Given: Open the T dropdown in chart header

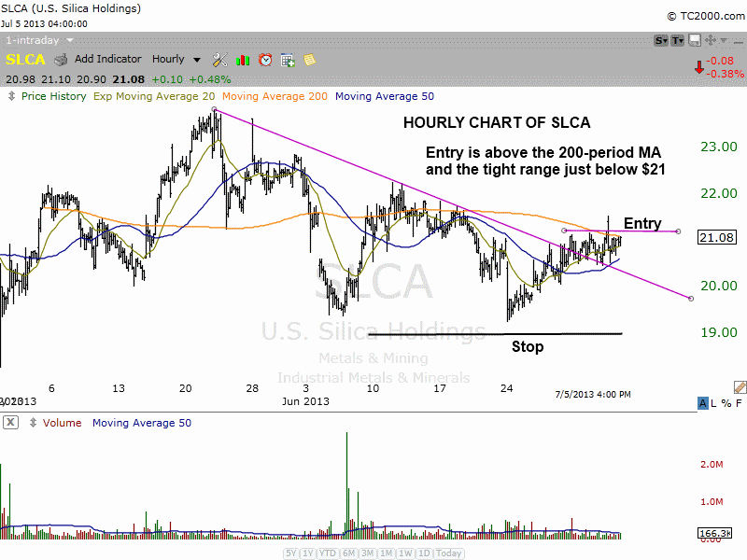Looking at the screenshot, I should pyautogui.click(x=678, y=40).
